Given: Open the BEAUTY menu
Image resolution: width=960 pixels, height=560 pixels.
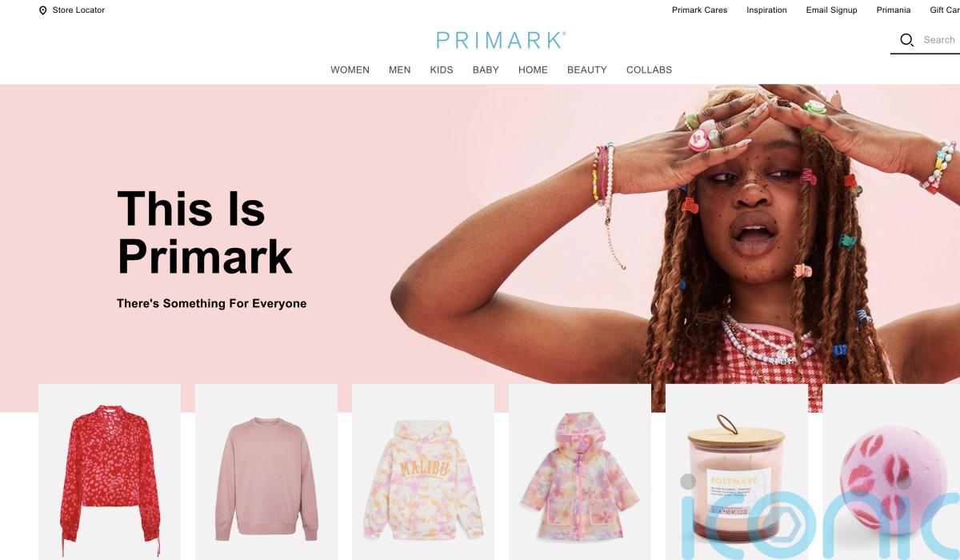Looking at the screenshot, I should 587,70.
